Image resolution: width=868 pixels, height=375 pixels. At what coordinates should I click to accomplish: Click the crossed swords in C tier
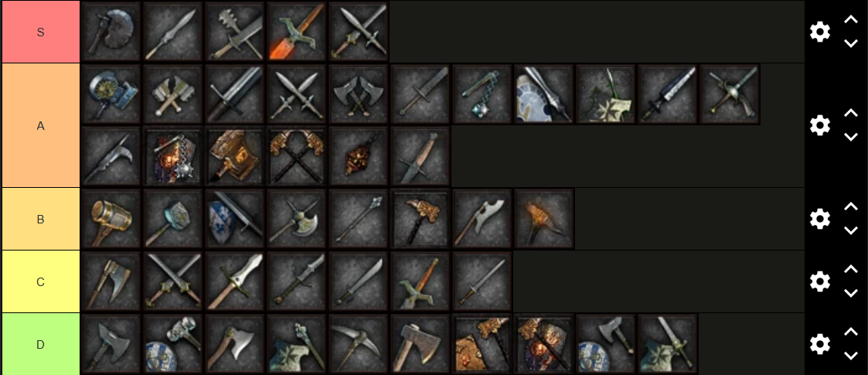pyautogui.click(x=172, y=282)
